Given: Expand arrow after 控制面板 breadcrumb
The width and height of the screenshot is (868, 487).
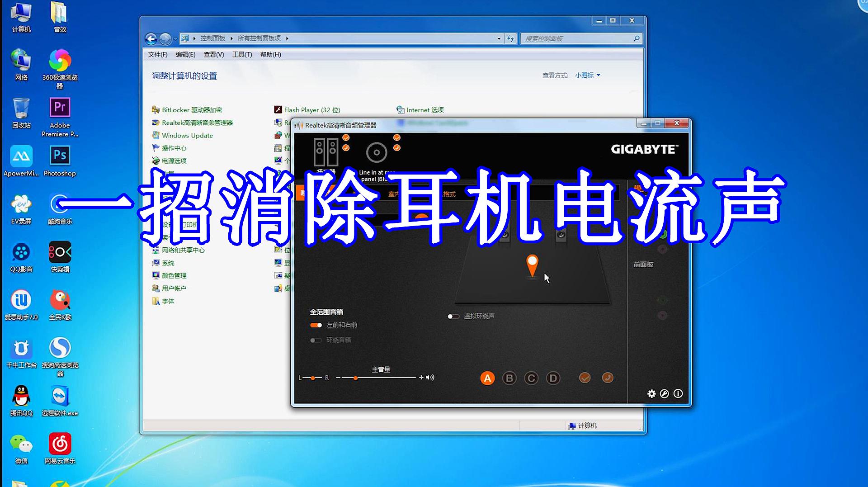Looking at the screenshot, I should (x=231, y=38).
